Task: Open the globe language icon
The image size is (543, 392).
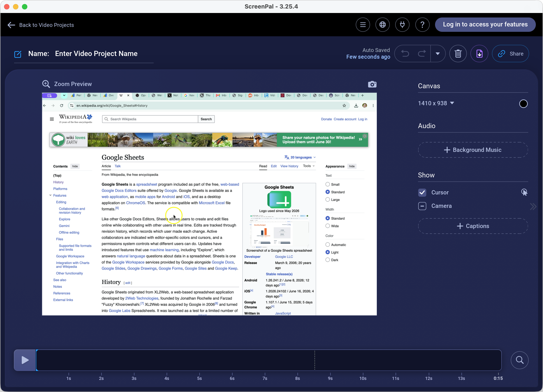Action: (383, 24)
